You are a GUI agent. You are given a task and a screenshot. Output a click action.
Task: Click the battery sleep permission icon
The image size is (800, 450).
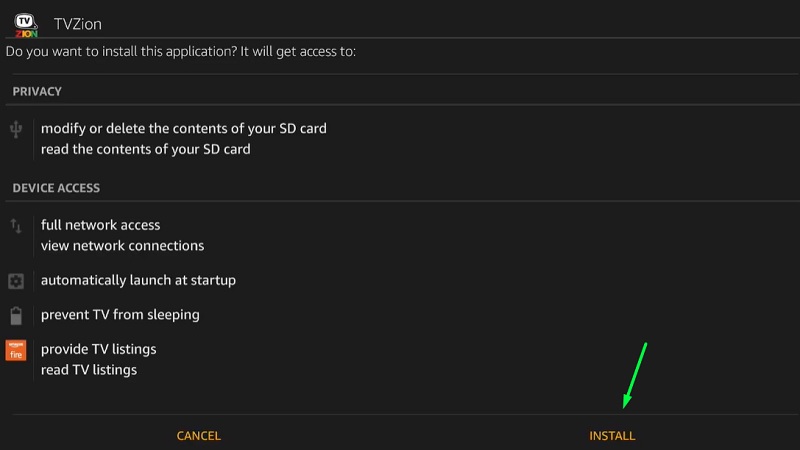[16, 315]
